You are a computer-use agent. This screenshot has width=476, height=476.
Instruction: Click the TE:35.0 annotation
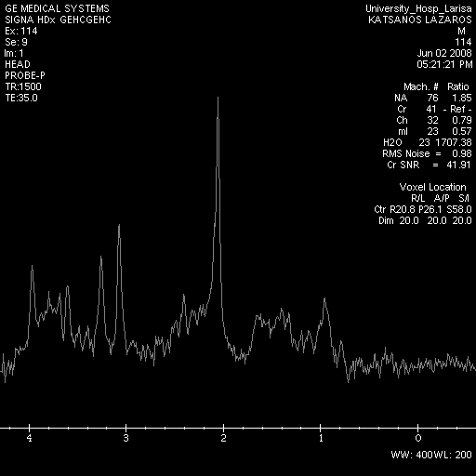tap(21, 98)
